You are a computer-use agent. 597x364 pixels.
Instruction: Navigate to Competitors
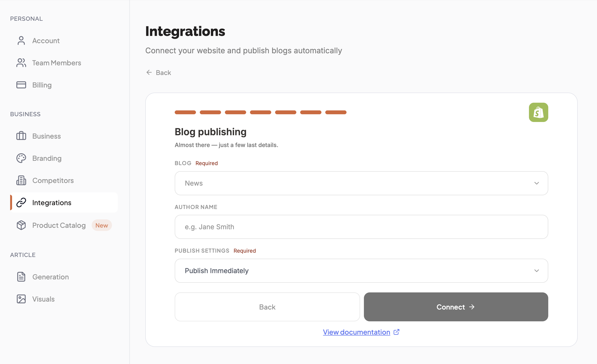64,181
